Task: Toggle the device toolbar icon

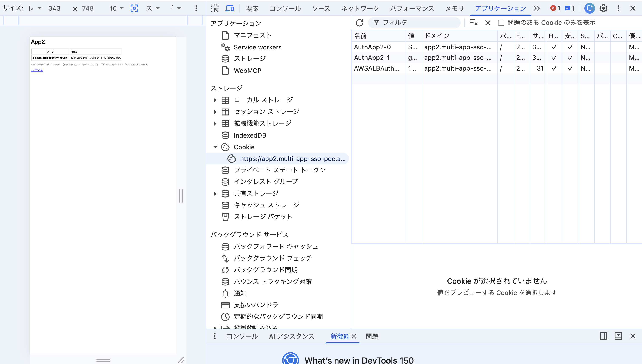Action: coord(230,8)
